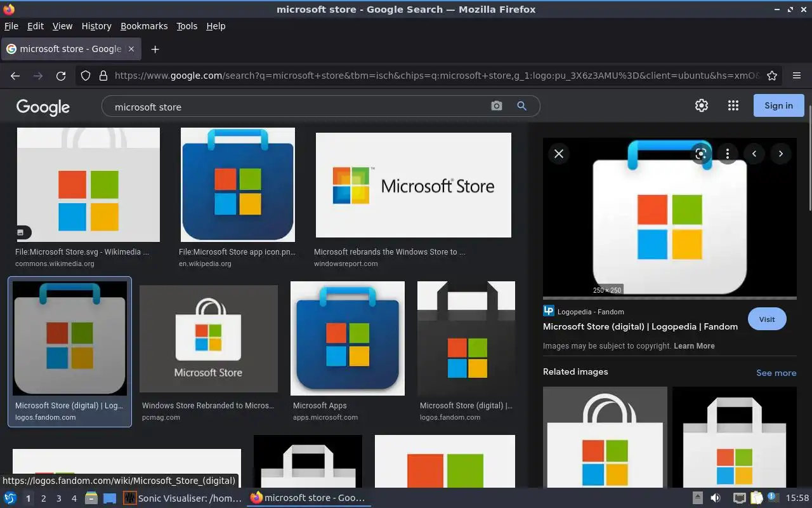Viewport: 812px width, 508px height.
Task: Search by image using camera icon
Action: point(497,106)
